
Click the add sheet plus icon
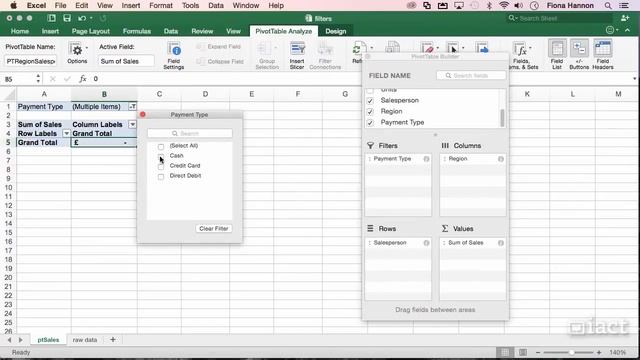coord(113,339)
